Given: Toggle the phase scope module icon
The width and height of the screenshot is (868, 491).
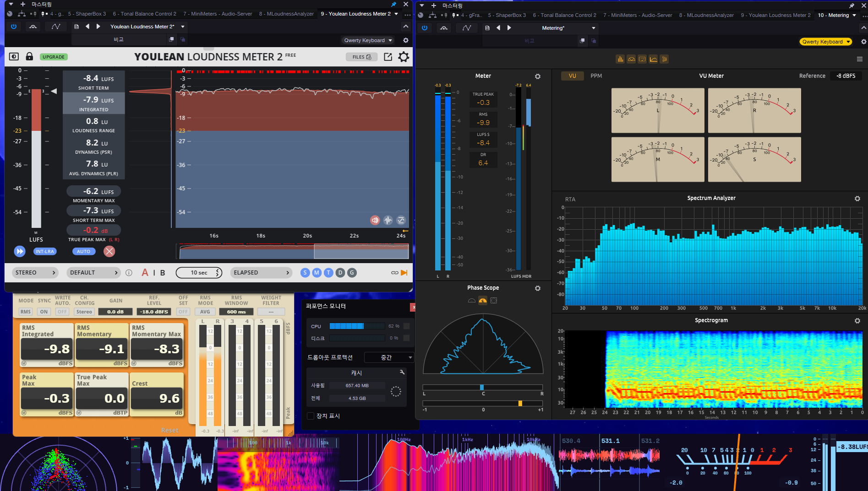Looking at the screenshot, I should 642,59.
